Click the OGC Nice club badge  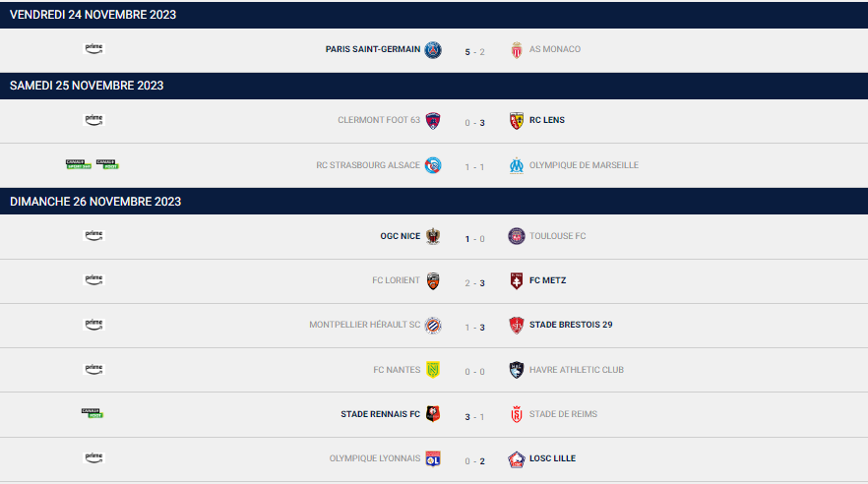click(x=433, y=236)
